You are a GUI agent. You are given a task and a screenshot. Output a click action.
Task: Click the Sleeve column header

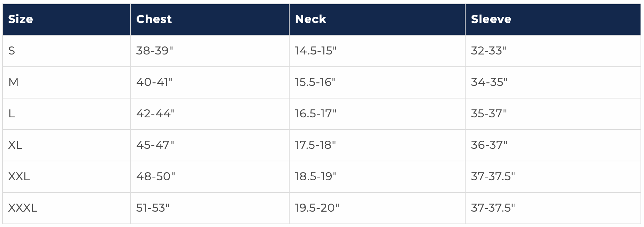pyautogui.click(x=491, y=19)
